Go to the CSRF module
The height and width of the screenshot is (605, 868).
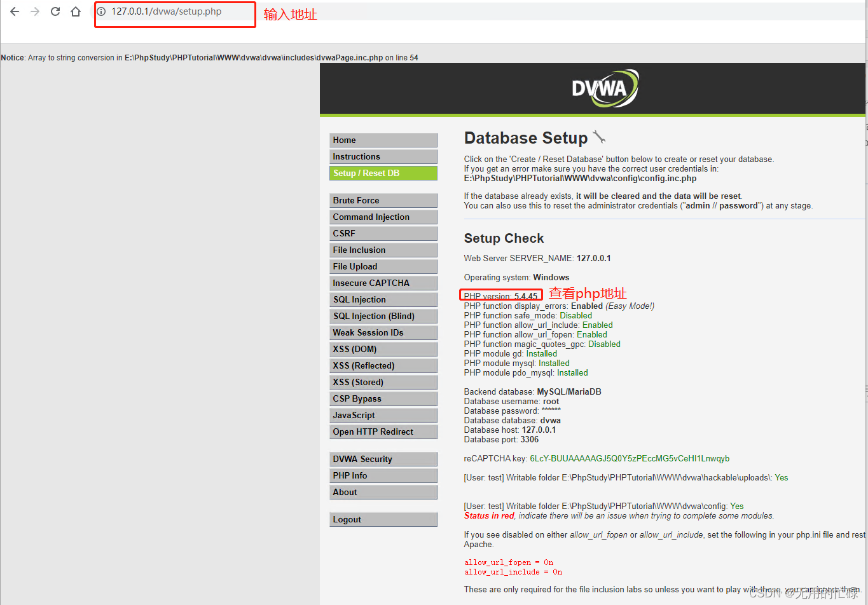(x=383, y=233)
